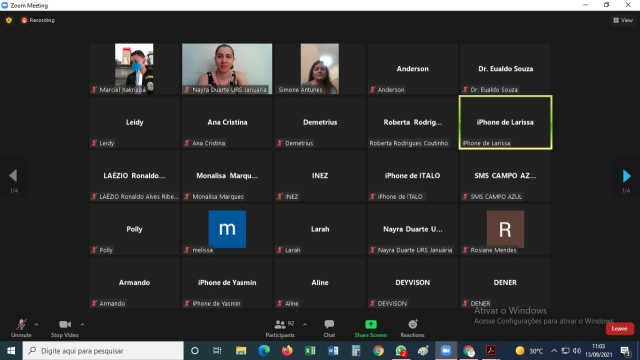Go to next gallery page arrow
Image resolution: width=640 pixels, height=360 pixels.
tap(627, 176)
